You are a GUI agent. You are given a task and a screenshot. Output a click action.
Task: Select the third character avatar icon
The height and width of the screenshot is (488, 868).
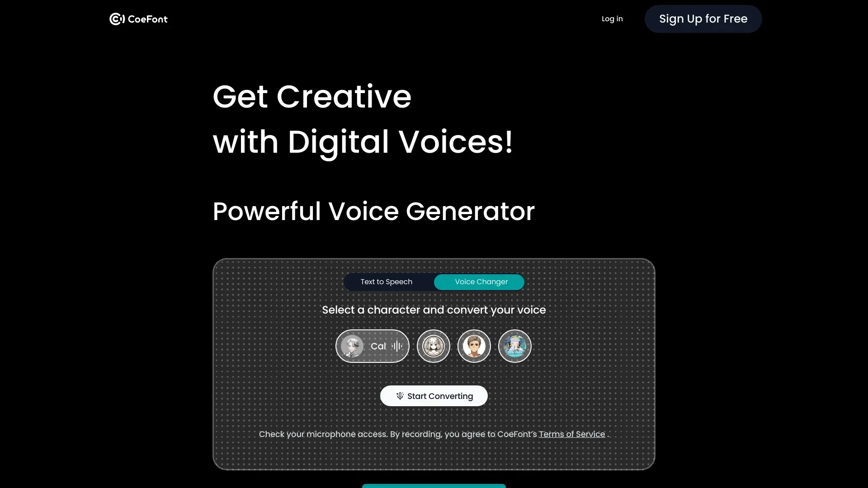tap(474, 346)
